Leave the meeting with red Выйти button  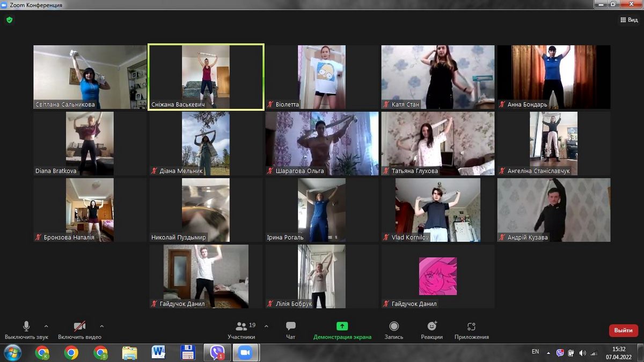point(623,330)
